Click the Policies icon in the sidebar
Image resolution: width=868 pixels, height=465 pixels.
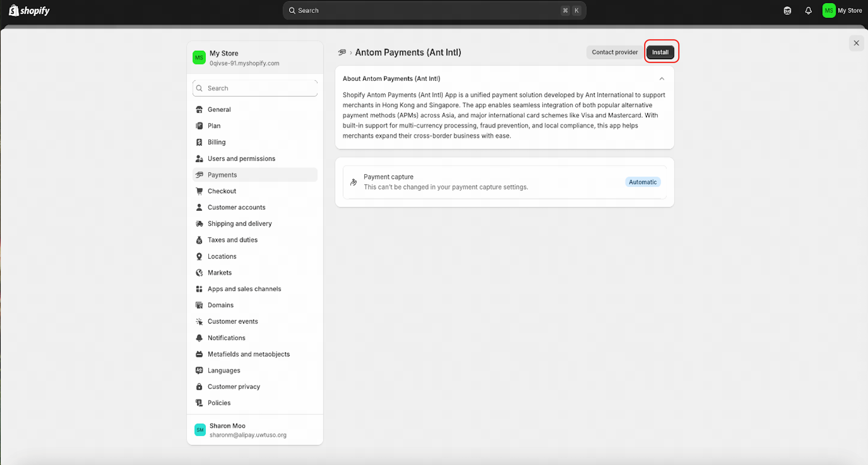tap(199, 403)
